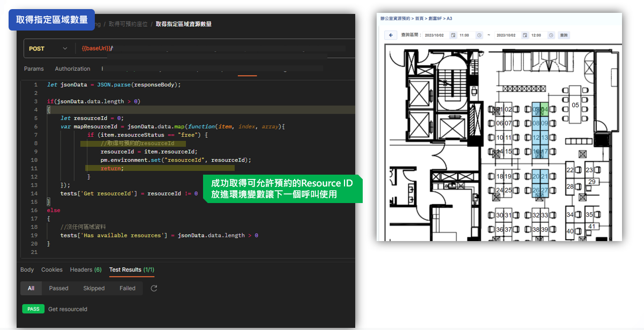This screenshot has width=644, height=330.
Task: Open the Authorization tab
Action: 72,69
